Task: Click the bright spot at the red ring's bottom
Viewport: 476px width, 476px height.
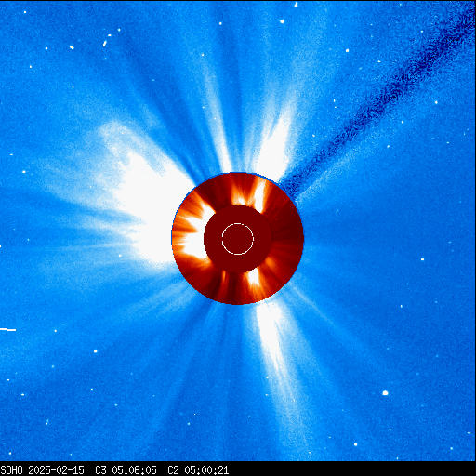Action: (x=254, y=277)
